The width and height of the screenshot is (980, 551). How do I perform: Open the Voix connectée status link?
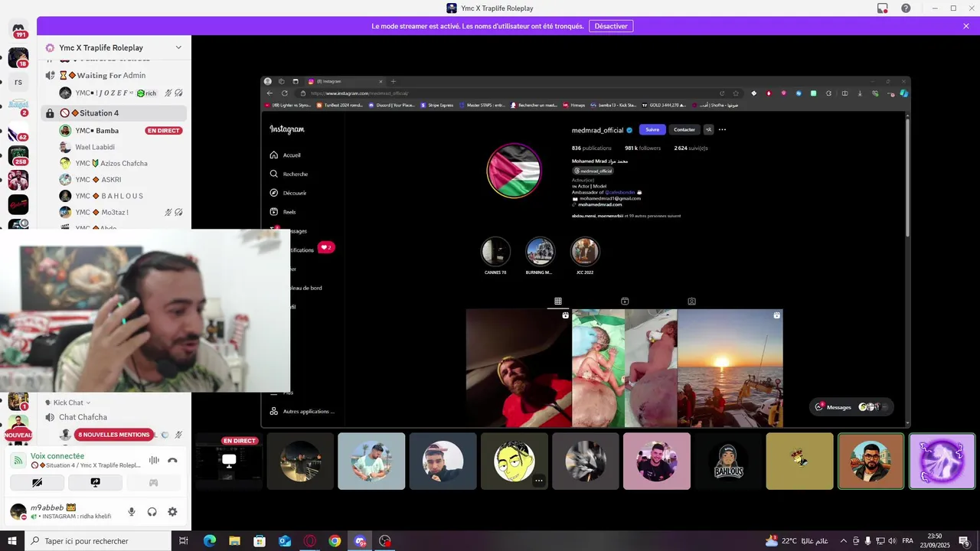coord(57,456)
